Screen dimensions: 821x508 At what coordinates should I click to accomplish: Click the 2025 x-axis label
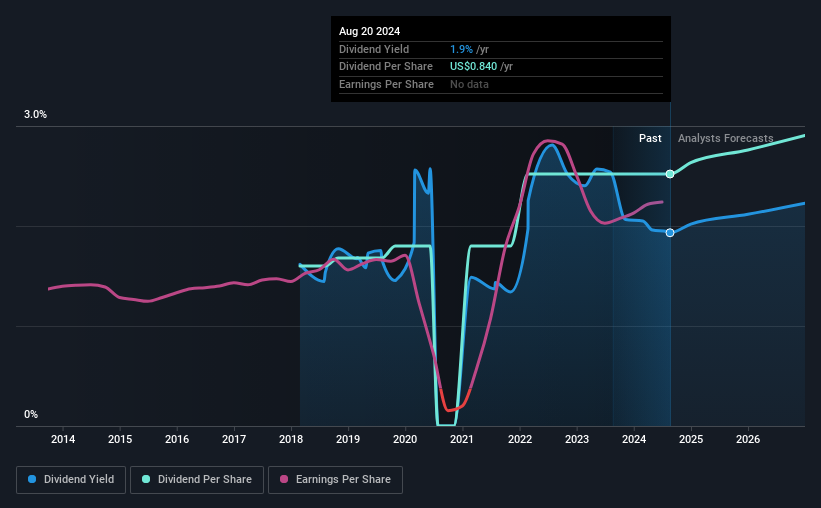click(691, 439)
